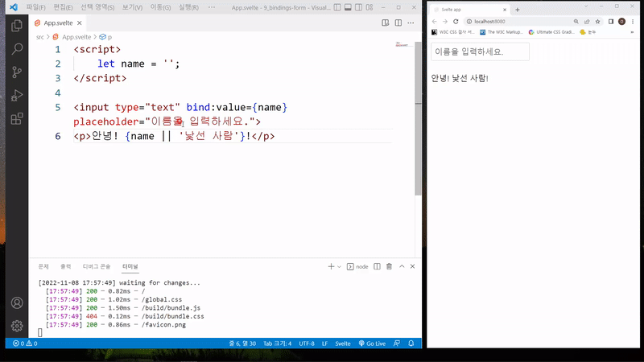Screen dimensions: 644x362
Task: Create a new terminal with plus icon
Action: [x=331, y=266]
